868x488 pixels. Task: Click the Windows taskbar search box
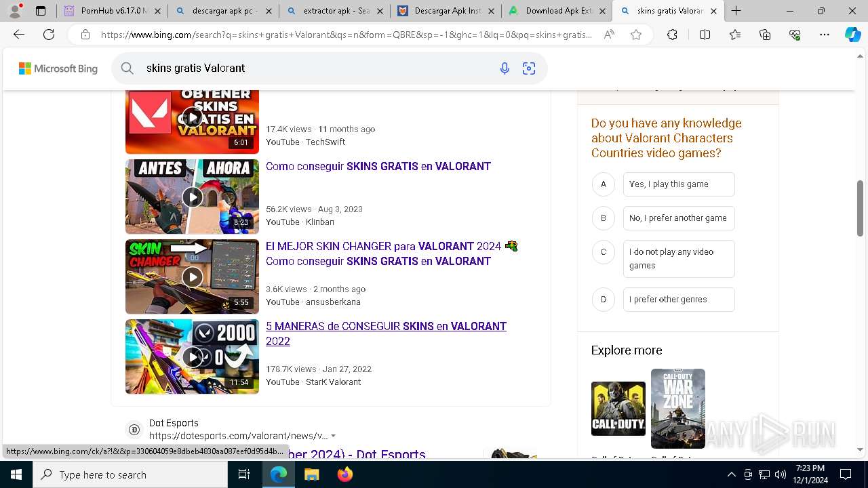(x=130, y=474)
